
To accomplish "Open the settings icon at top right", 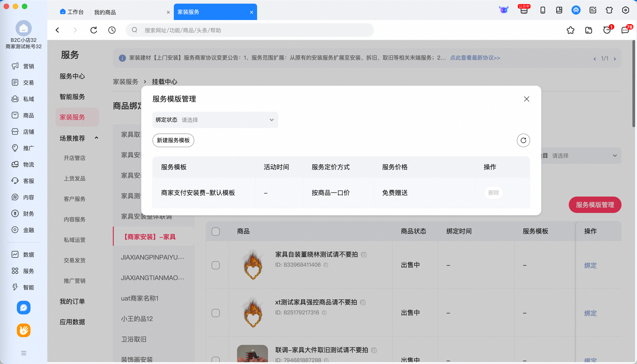I will pyautogui.click(x=625, y=10).
